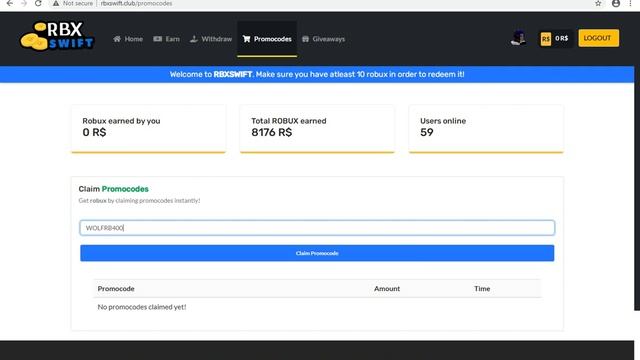Click the browser back arrow
This screenshot has height=360, width=640.
tap(9, 3)
